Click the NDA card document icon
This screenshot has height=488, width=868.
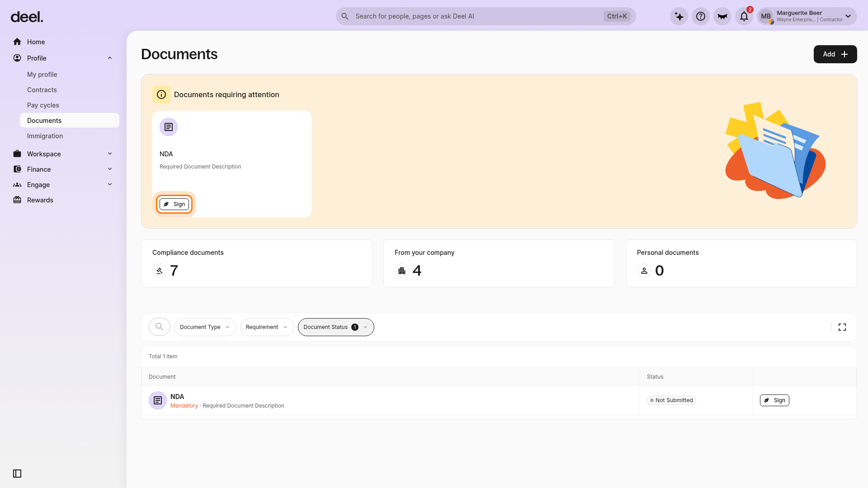[x=169, y=127]
